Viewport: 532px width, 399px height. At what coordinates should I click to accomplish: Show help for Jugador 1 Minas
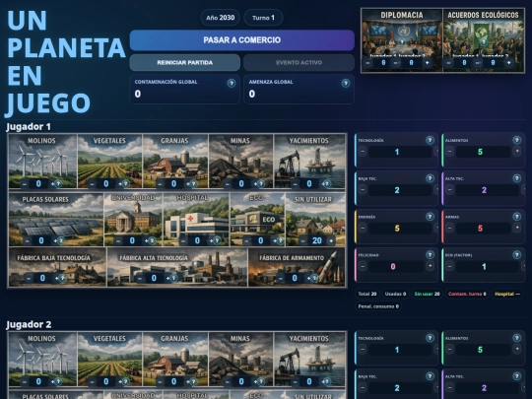tap(261, 184)
